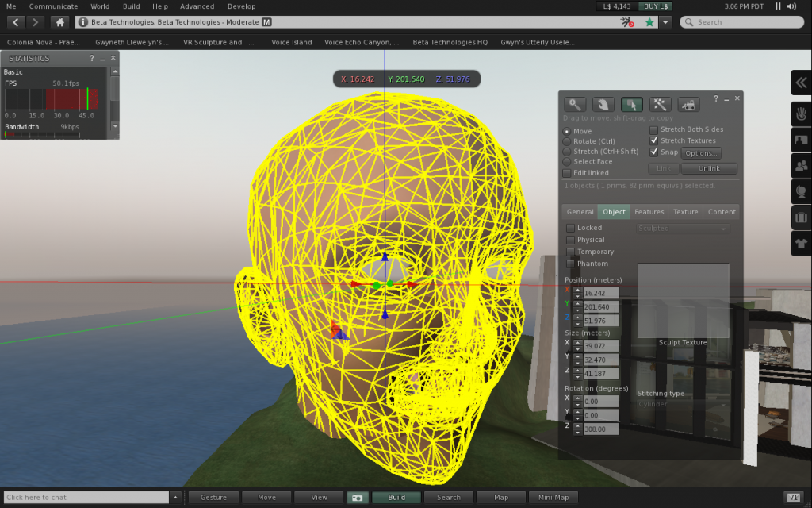Open build panel help question mark

click(x=716, y=98)
